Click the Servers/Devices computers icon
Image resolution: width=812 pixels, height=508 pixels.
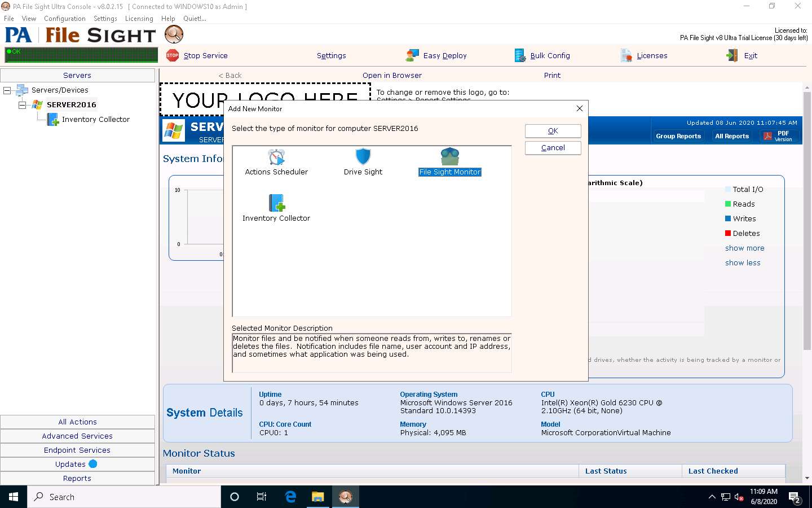pos(22,90)
